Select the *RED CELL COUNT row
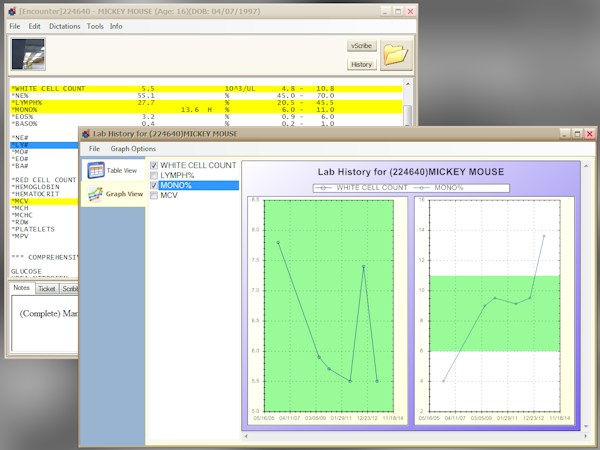The image size is (600, 450). 44,180
